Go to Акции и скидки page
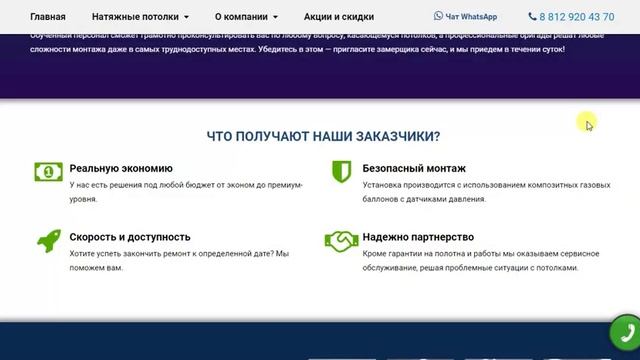 pyautogui.click(x=339, y=17)
